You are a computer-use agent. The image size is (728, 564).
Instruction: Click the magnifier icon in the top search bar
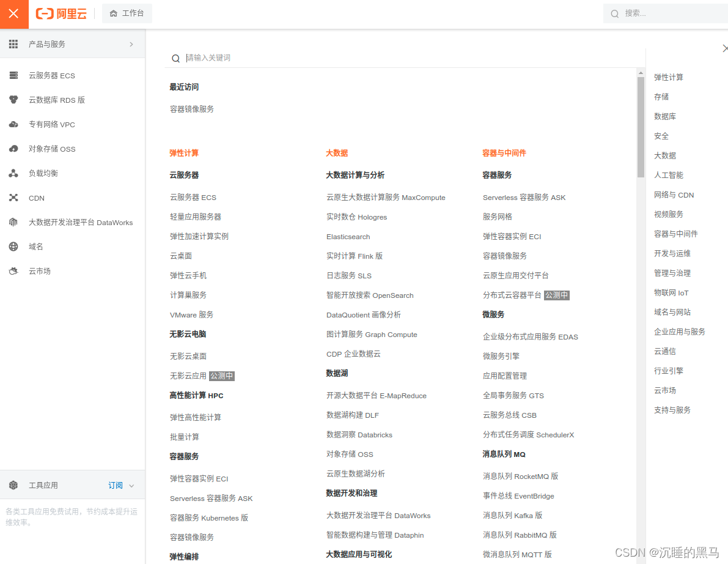point(615,13)
